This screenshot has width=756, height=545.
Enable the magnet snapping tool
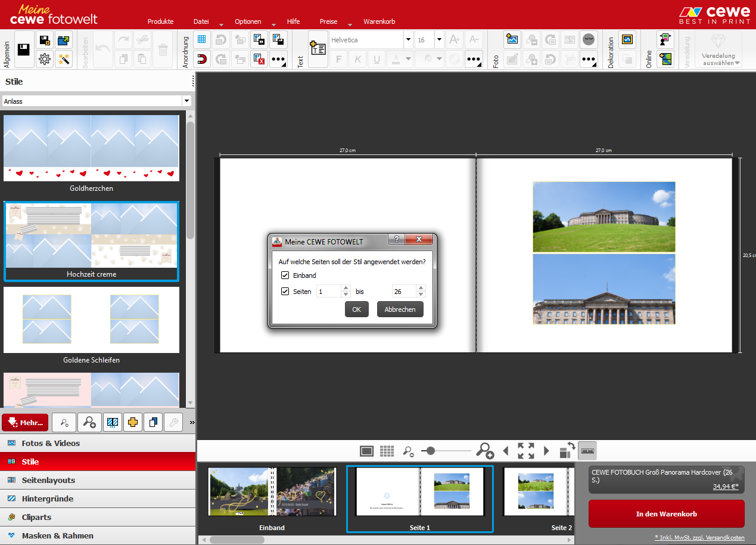tap(201, 59)
